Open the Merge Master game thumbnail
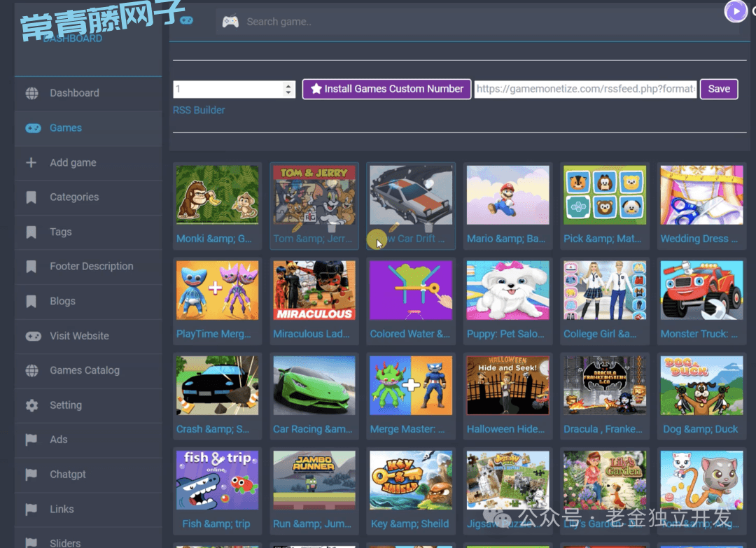Screen dimensions: 756x548 pyautogui.click(x=412, y=386)
